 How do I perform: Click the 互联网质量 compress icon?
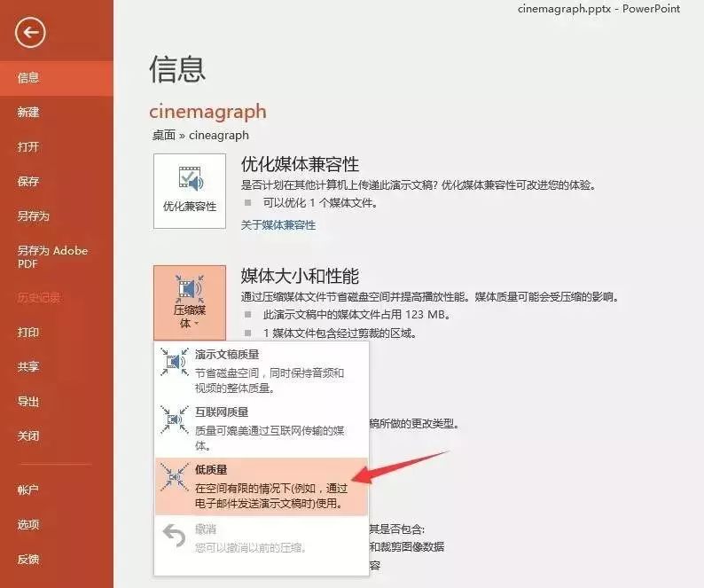175,419
